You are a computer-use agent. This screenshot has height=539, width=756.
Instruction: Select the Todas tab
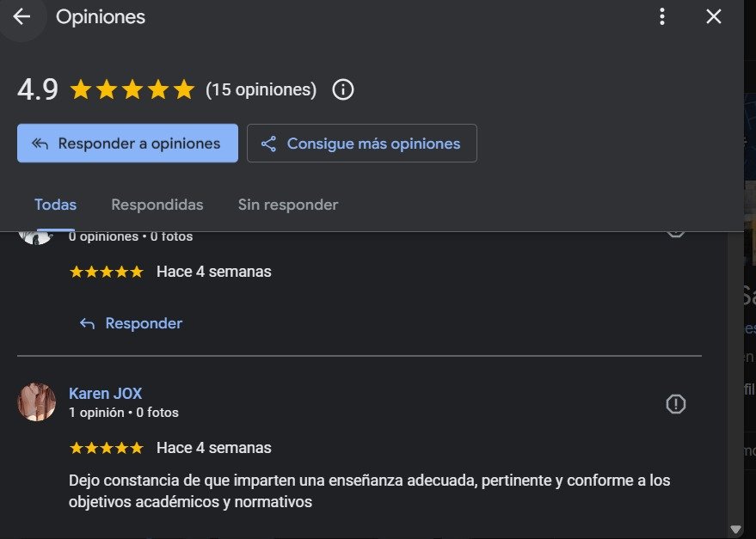click(x=55, y=205)
